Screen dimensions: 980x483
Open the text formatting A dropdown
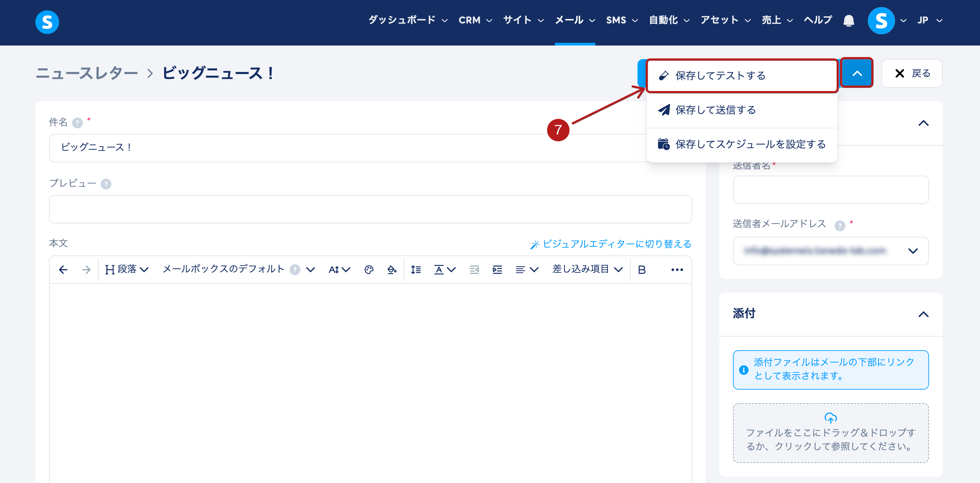click(x=445, y=270)
